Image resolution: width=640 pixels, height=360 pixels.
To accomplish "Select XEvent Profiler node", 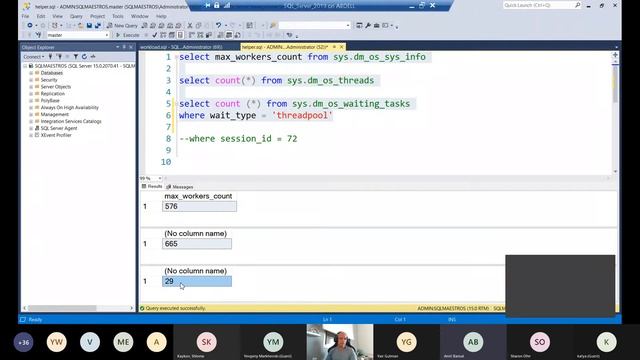I will tap(56, 135).
